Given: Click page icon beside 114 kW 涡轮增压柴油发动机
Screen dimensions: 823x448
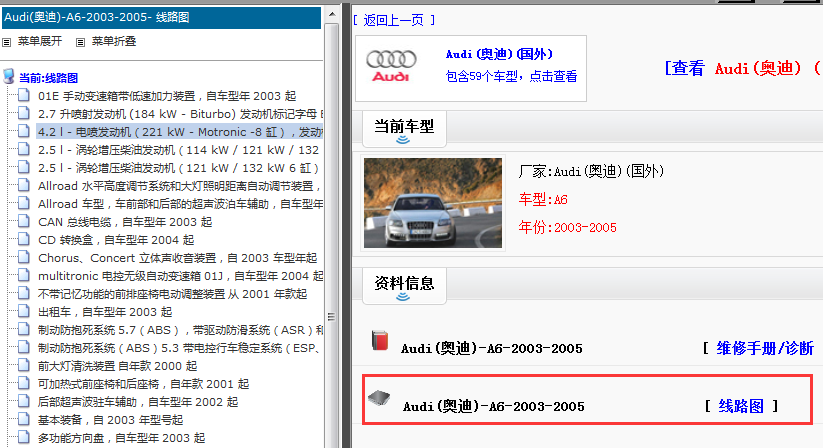Looking at the screenshot, I should 24,149.
